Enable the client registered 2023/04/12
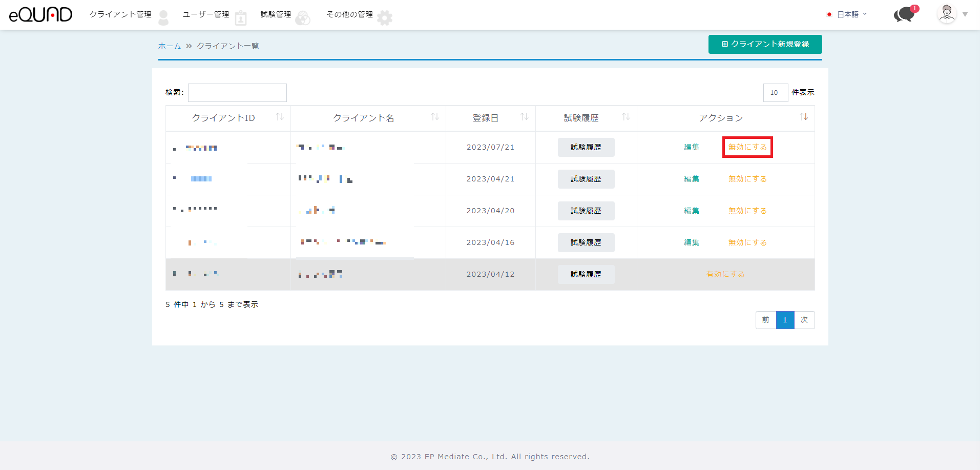The image size is (980, 470). pyautogui.click(x=725, y=274)
